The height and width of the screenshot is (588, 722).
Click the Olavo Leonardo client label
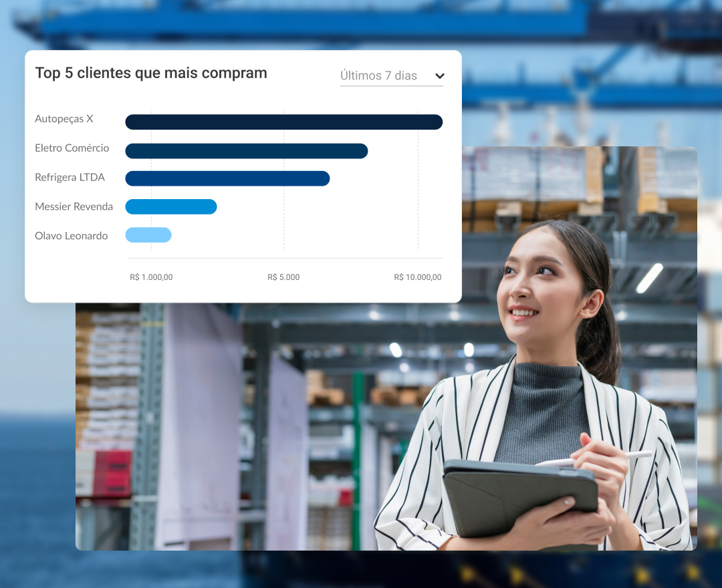click(x=72, y=236)
